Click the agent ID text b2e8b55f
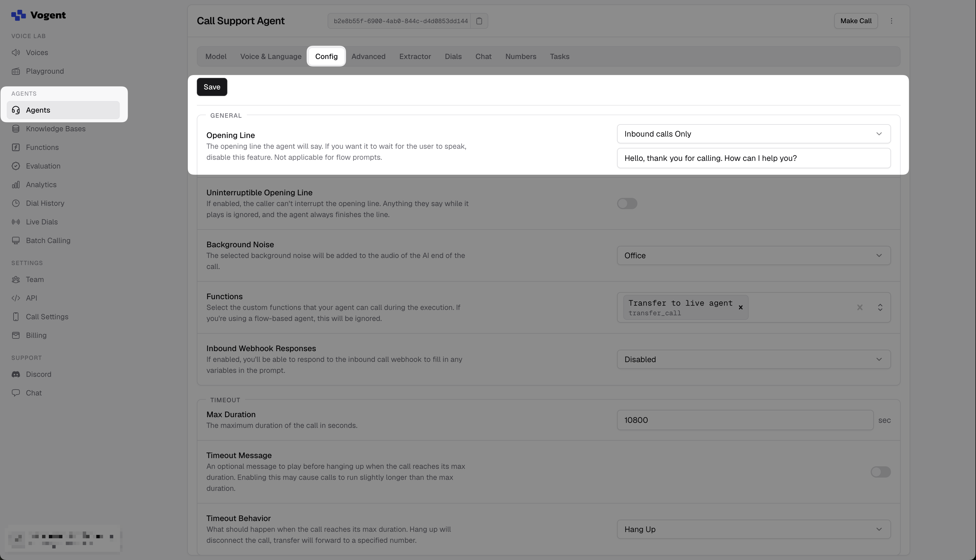 [400, 21]
